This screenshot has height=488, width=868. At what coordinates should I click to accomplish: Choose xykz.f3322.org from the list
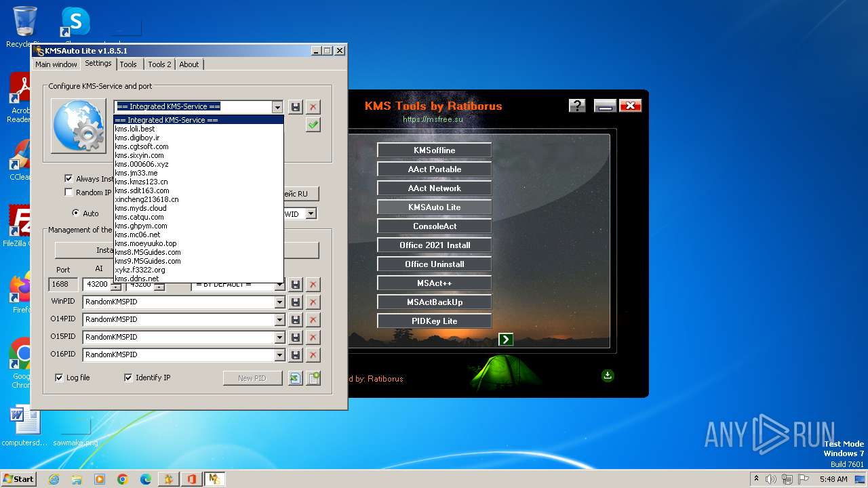pos(199,270)
